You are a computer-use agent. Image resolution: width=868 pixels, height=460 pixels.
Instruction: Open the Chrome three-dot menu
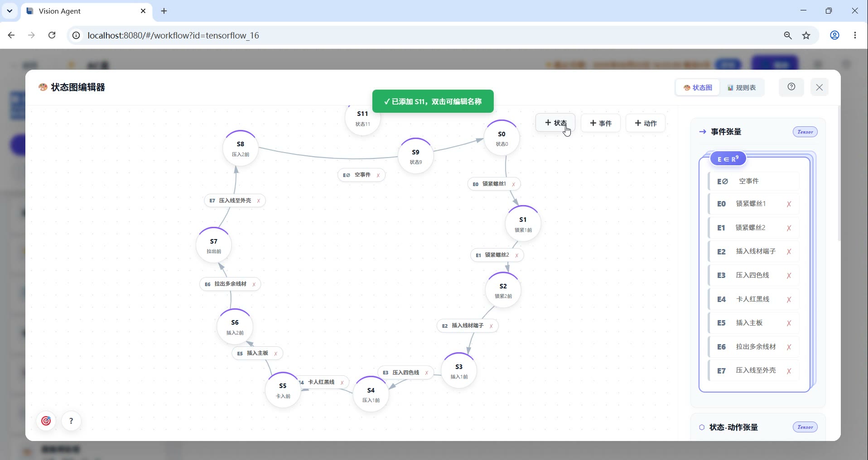point(855,35)
